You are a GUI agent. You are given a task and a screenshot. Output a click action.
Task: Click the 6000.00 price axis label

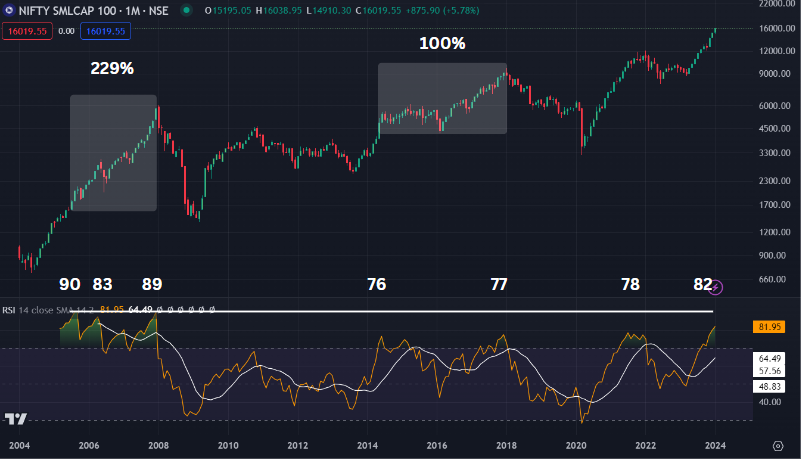pos(775,105)
